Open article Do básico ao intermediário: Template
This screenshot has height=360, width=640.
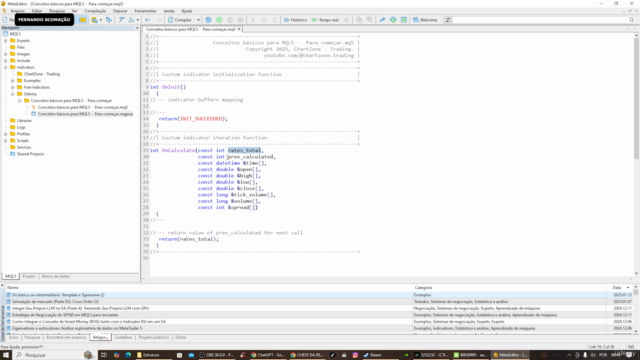pyautogui.click(x=58, y=295)
